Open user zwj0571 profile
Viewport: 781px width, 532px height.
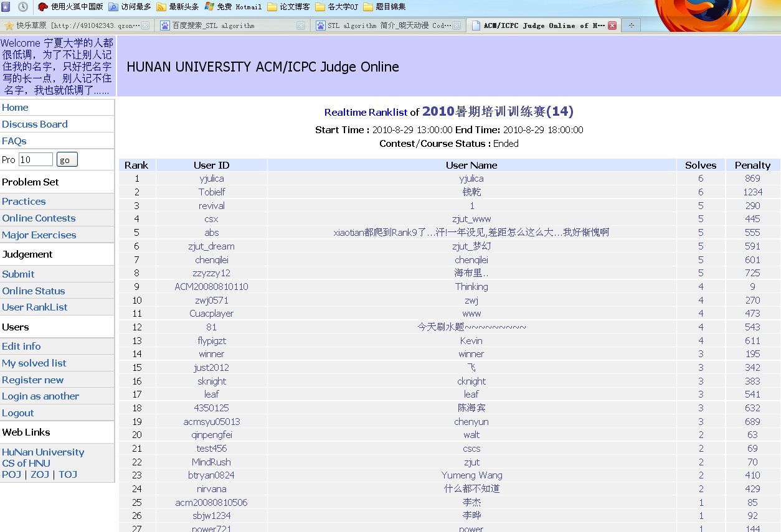click(x=212, y=301)
